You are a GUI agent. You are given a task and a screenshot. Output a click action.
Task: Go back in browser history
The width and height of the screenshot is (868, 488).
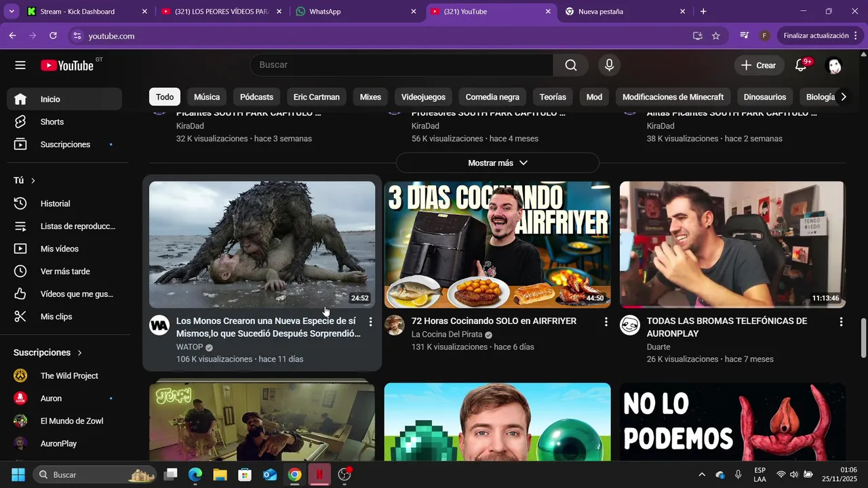click(13, 36)
